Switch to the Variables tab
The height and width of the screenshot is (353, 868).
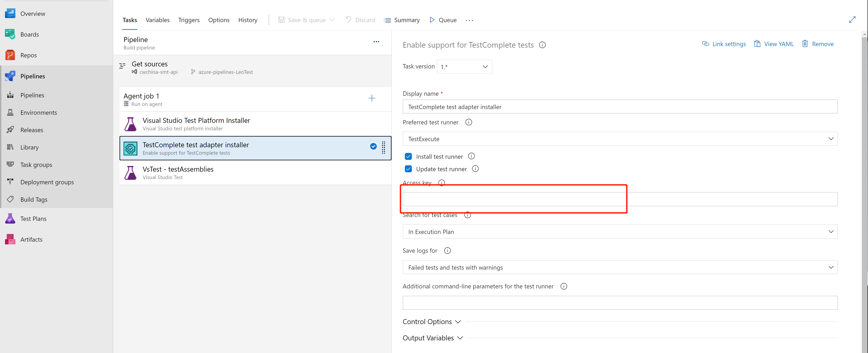tap(157, 20)
